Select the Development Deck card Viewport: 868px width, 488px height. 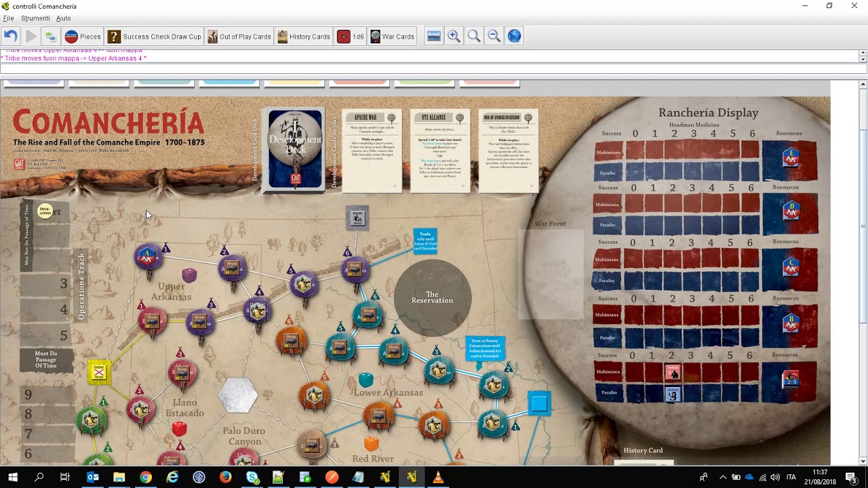point(295,149)
